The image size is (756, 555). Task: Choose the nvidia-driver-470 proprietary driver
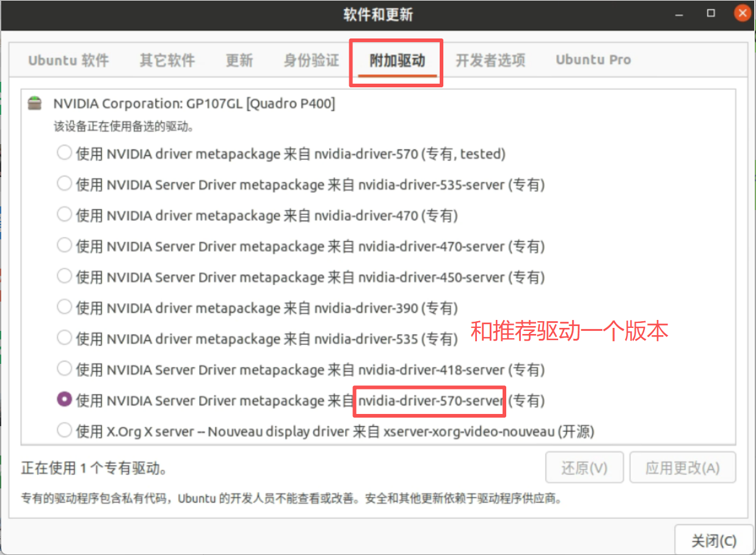[x=64, y=214]
